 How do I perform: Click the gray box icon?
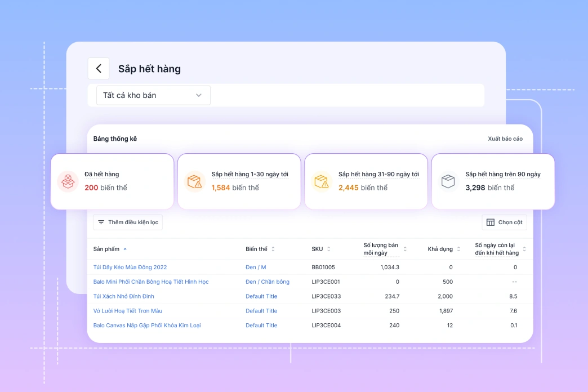[x=448, y=181]
